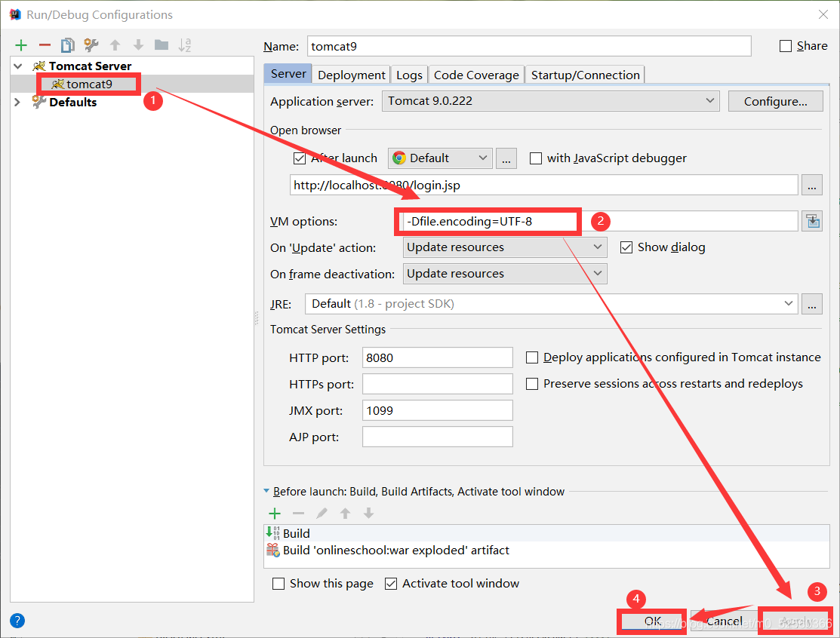Remove selected configuration with red minus
This screenshot has width=840, height=638.
[45, 45]
